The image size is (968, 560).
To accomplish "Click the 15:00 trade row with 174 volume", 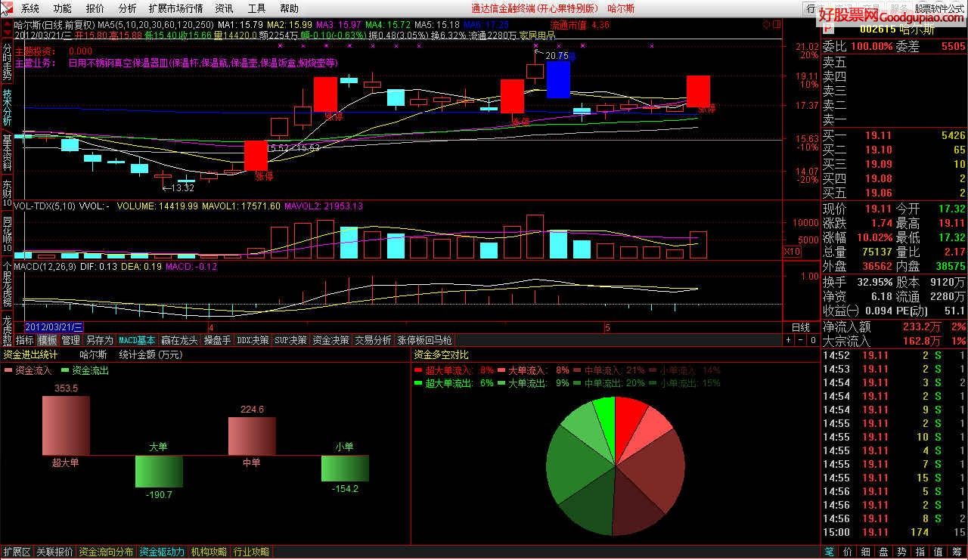I will click(x=894, y=532).
